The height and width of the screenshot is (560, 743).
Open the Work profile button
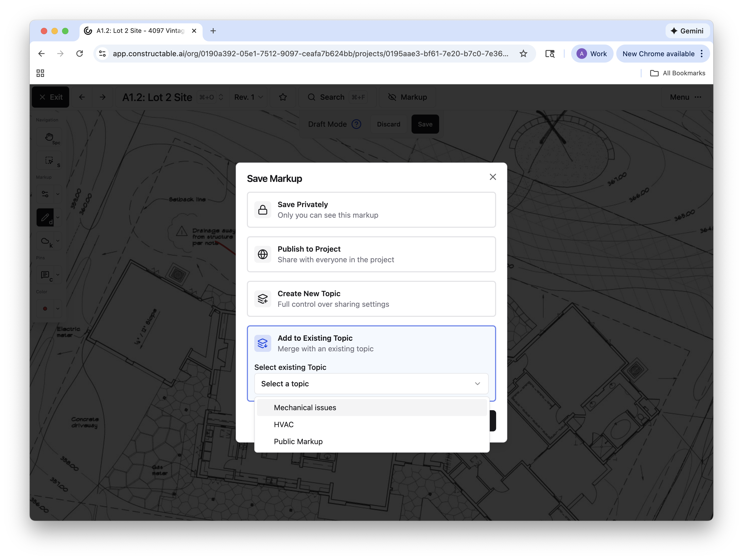tap(592, 54)
